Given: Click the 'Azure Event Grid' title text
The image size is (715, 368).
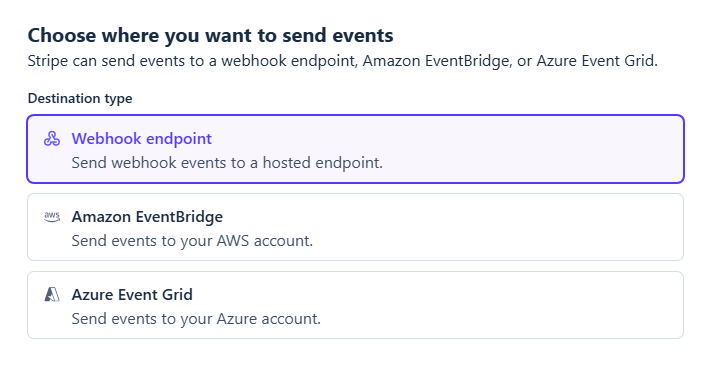Looking at the screenshot, I should [x=132, y=295].
